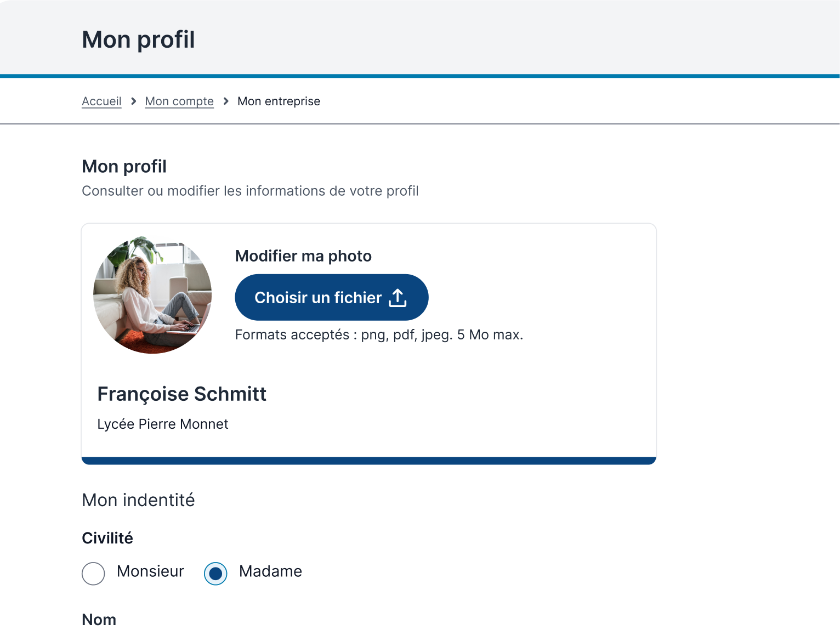This screenshot has width=840, height=630.
Task: Click the large Mon profil page title
Action: (x=138, y=39)
